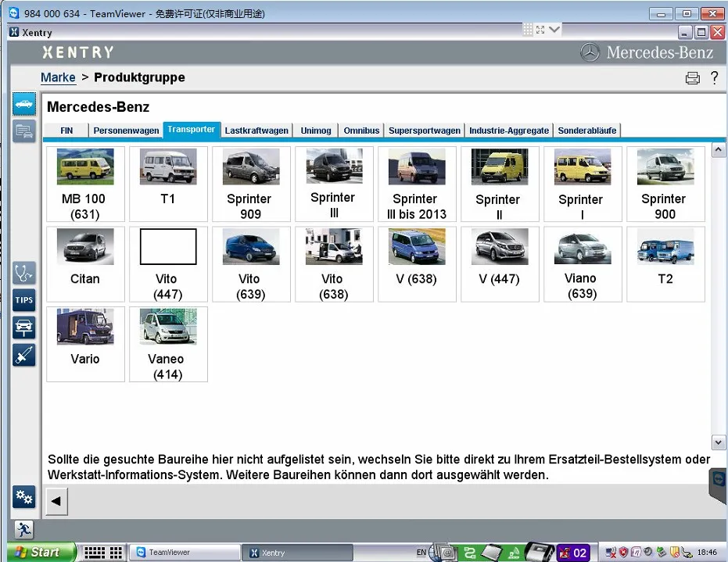This screenshot has width=728, height=562.
Task: Switch to the Lastkraftwagen tab
Action: click(256, 131)
